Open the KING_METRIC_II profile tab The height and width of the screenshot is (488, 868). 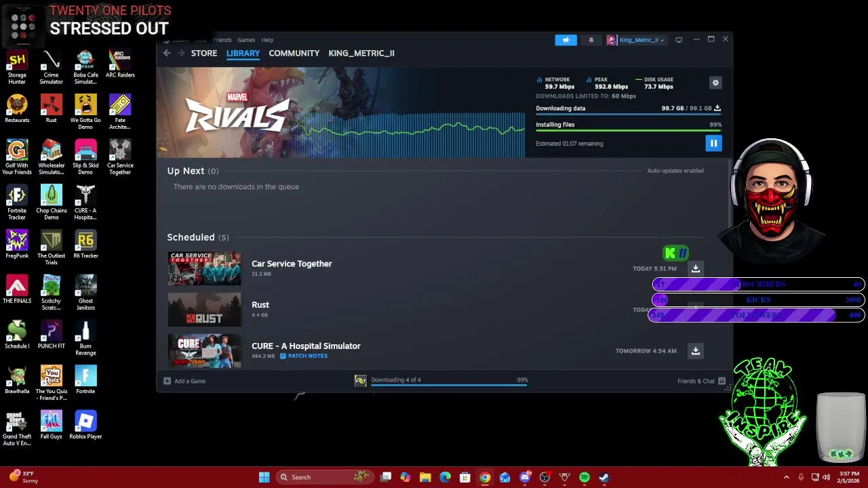(x=361, y=53)
